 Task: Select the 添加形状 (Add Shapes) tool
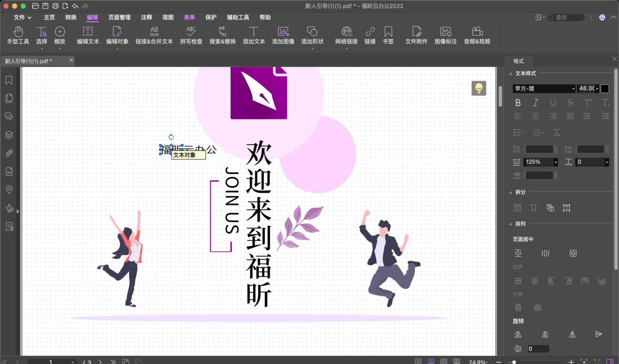[x=312, y=36]
